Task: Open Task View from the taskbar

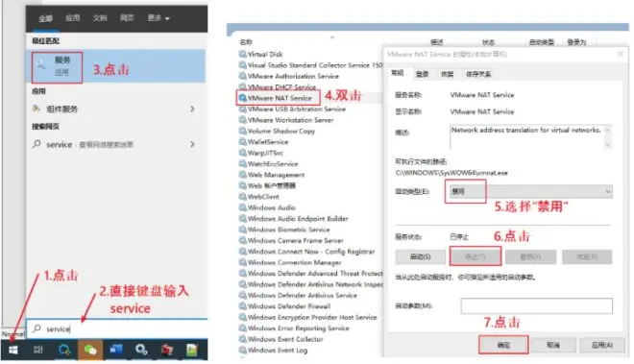Action: (x=38, y=350)
